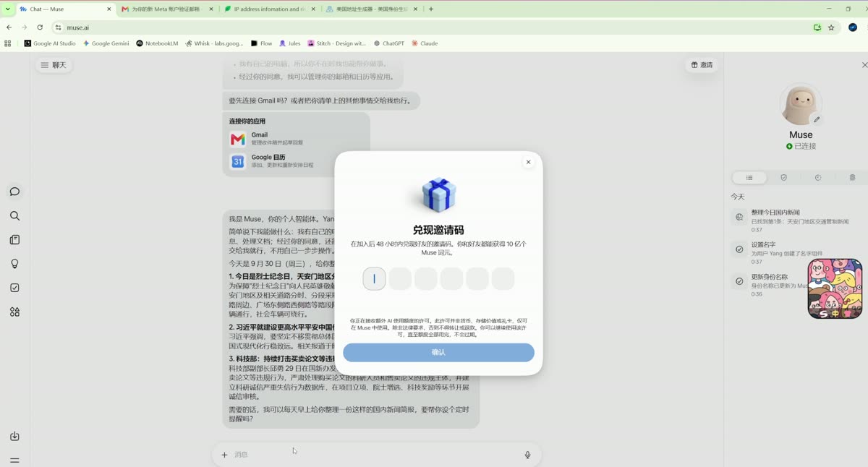Click the first invite code digit box
Viewport: 868px width, 467px height.
tap(374, 278)
